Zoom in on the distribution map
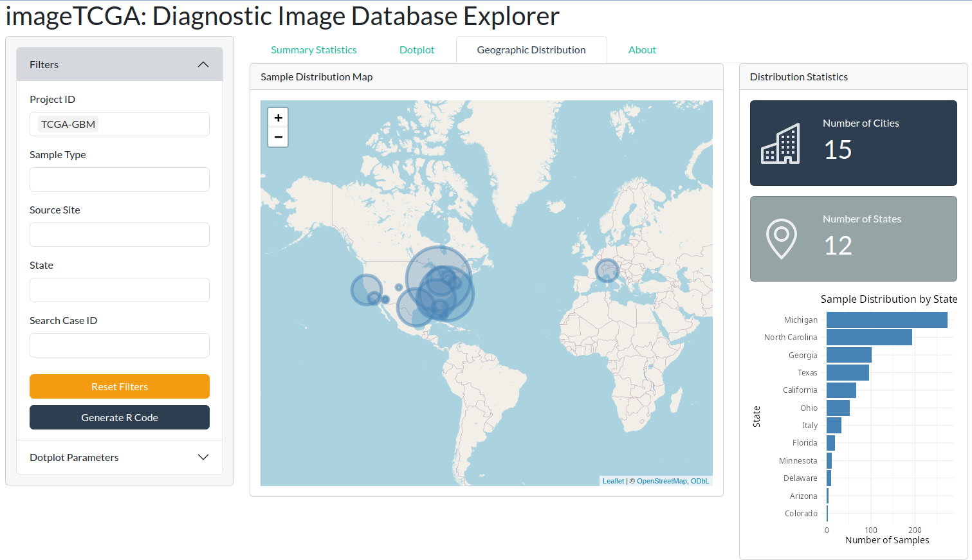The image size is (972, 560). (x=278, y=118)
